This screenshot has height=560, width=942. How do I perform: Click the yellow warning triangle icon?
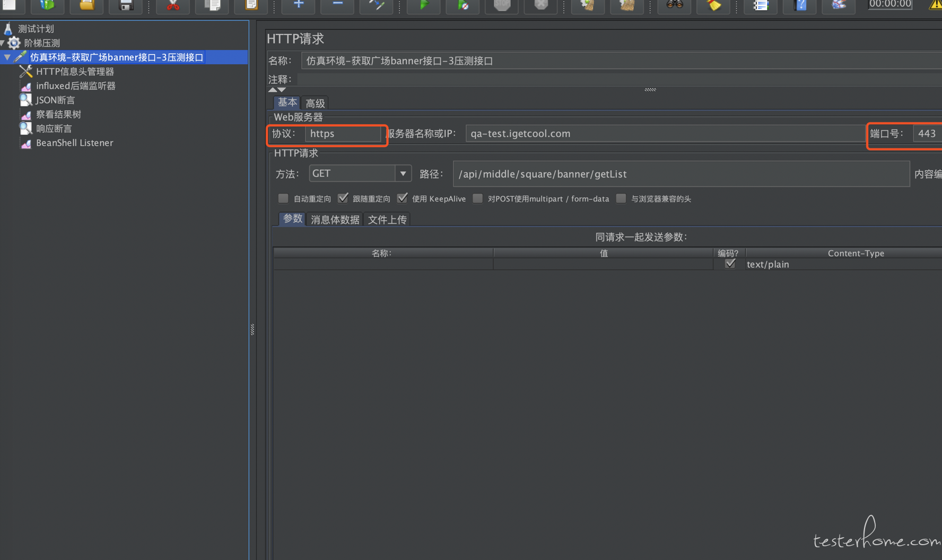click(936, 5)
